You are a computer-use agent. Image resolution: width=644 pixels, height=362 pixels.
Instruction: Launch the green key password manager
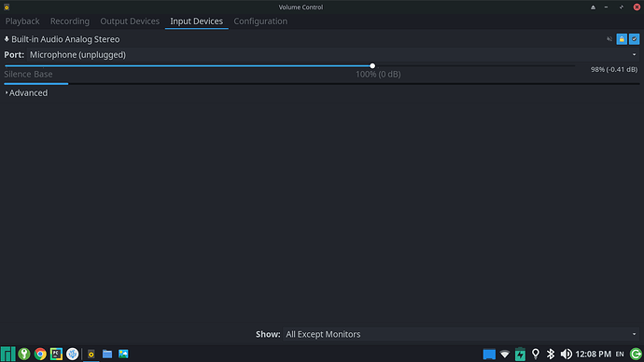point(24,354)
